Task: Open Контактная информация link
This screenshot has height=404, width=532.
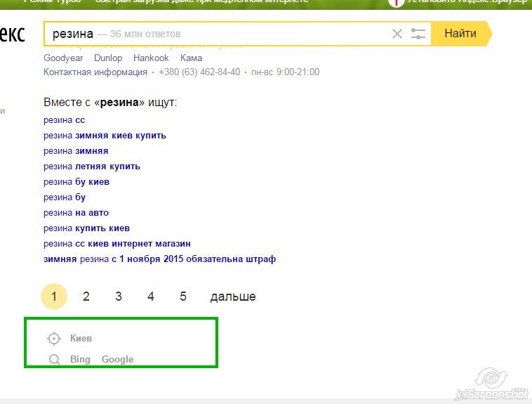Action: tap(95, 72)
